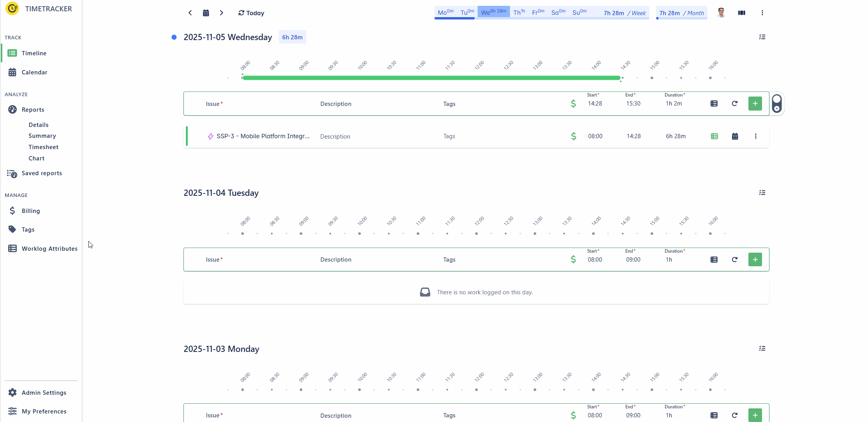
Task: Click the dollar billing icon on the SSP-3 worklog
Action: click(x=573, y=136)
